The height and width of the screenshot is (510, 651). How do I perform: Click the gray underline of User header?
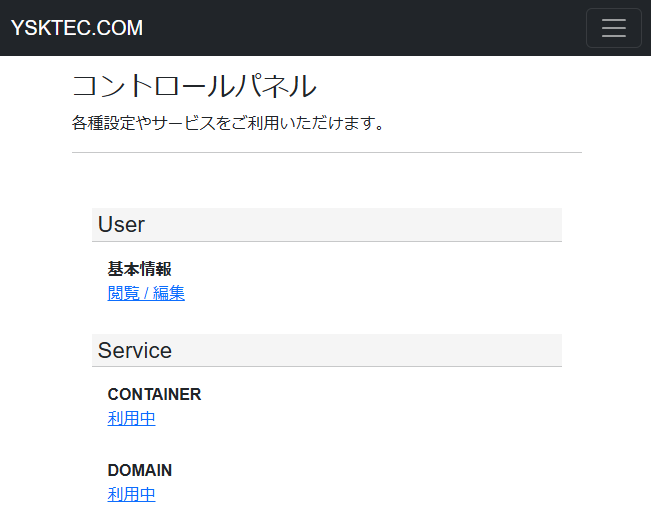327,241
